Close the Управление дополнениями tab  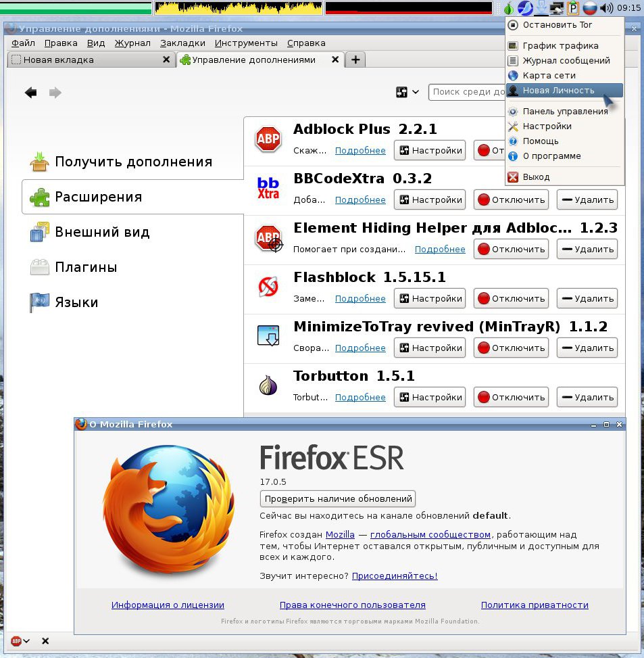[335, 60]
